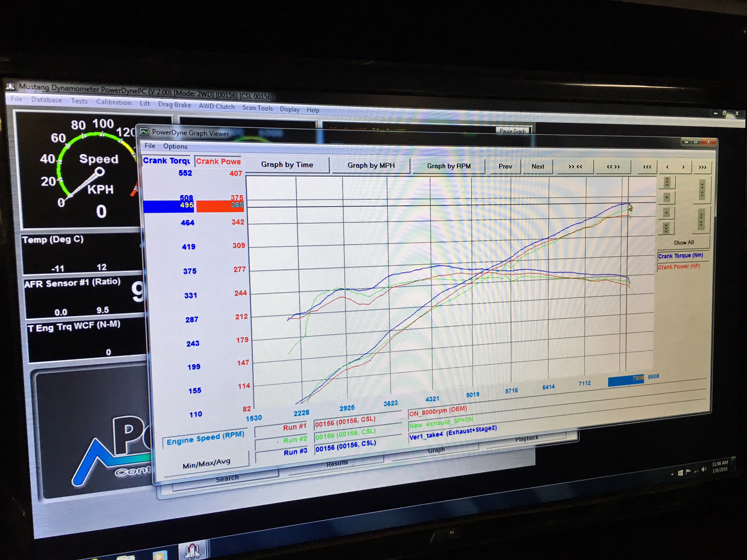Open the Help menu in the main window

point(313,110)
